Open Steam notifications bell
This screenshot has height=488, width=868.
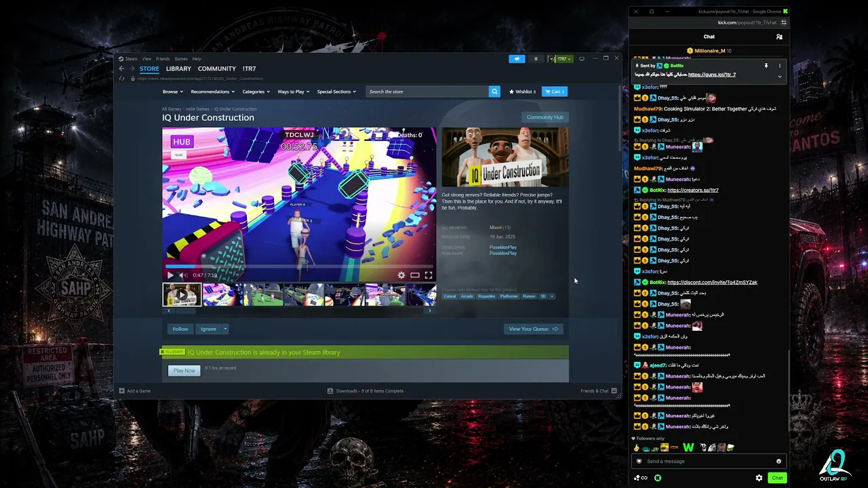536,59
